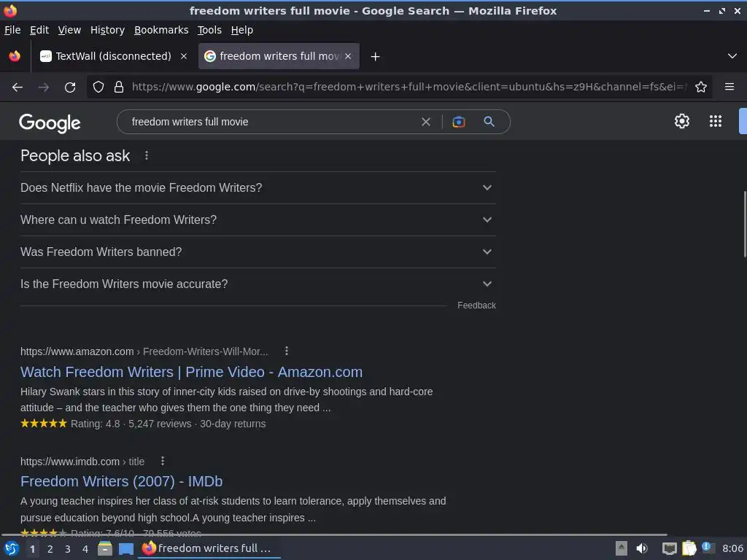
Task: Open volume control in system tray
Action: 642,548
